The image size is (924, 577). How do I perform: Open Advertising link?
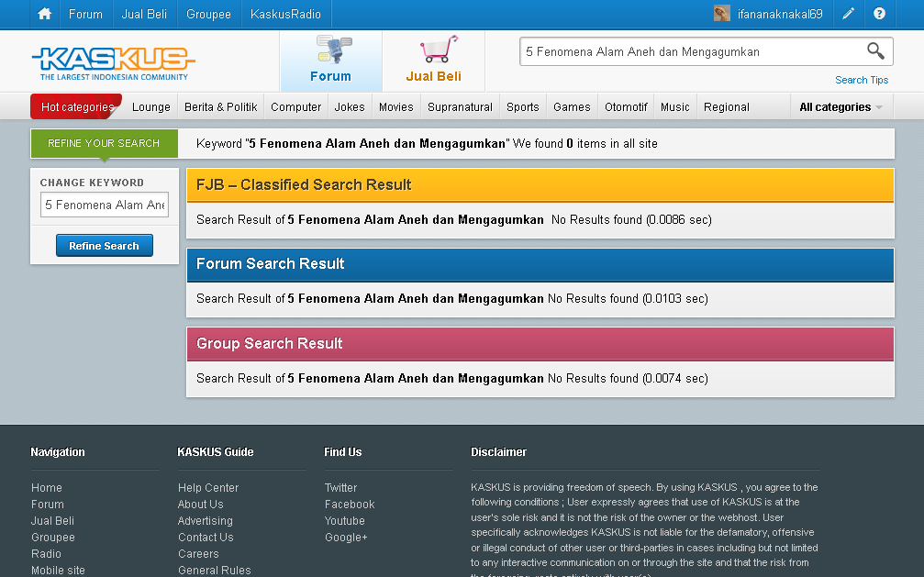pyautogui.click(x=205, y=521)
